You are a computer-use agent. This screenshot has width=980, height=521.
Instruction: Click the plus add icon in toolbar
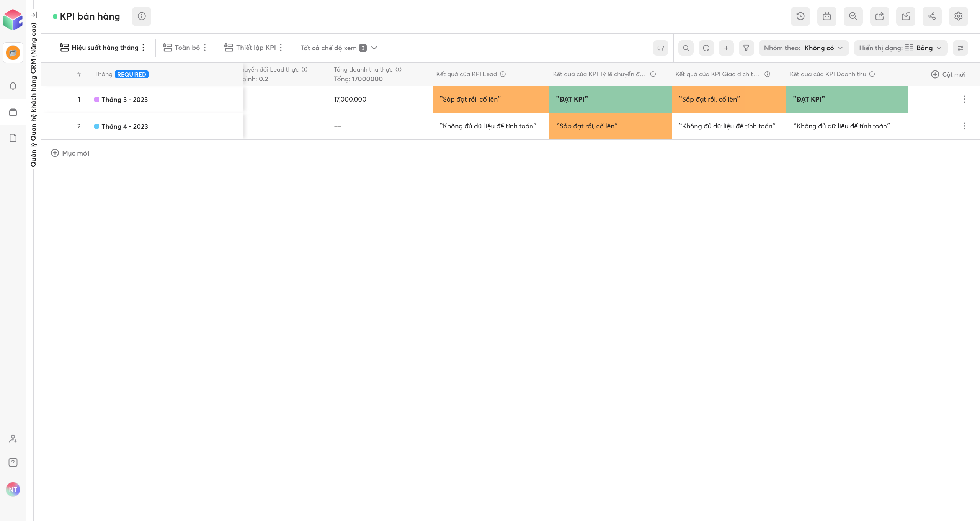coord(726,48)
